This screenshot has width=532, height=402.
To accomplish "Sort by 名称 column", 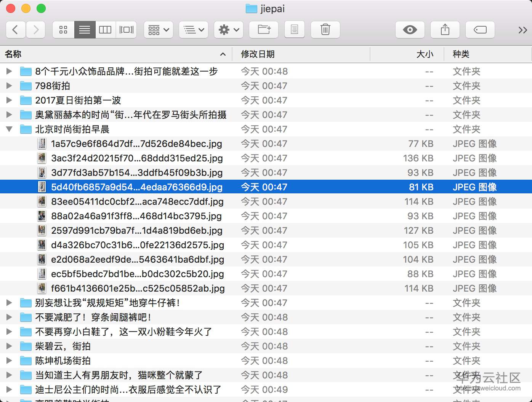I will [x=116, y=54].
